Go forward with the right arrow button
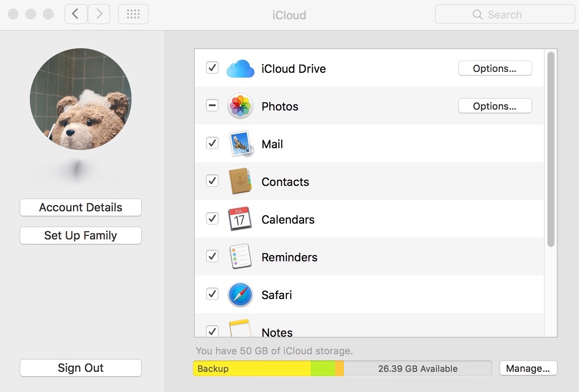The image size is (579, 392). point(99,14)
